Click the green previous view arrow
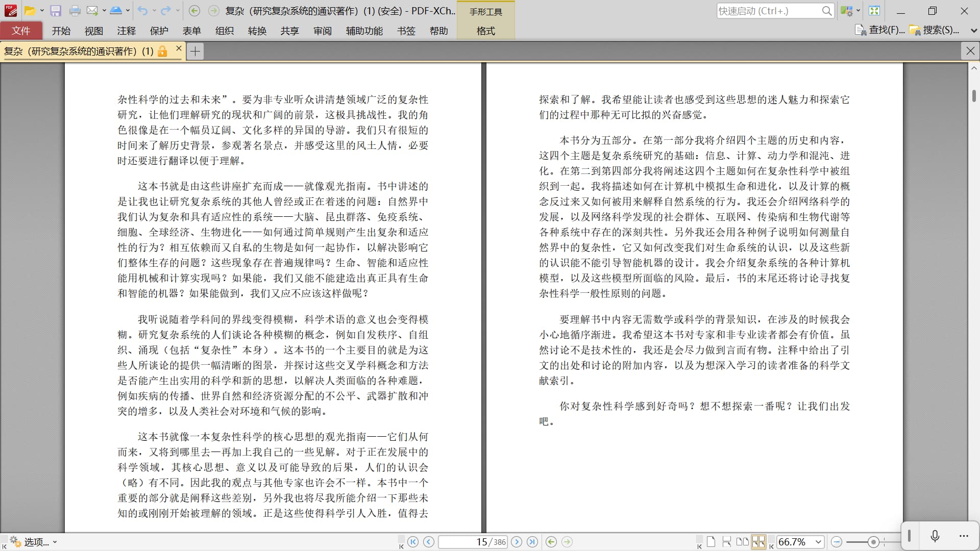980x551 pixels. [x=551, y=542]
